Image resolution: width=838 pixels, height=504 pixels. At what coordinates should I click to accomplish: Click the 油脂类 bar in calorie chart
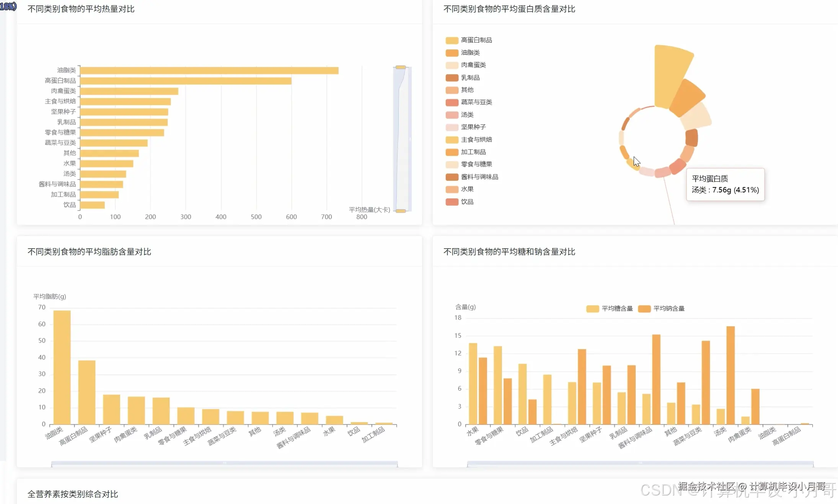point(209,71)
